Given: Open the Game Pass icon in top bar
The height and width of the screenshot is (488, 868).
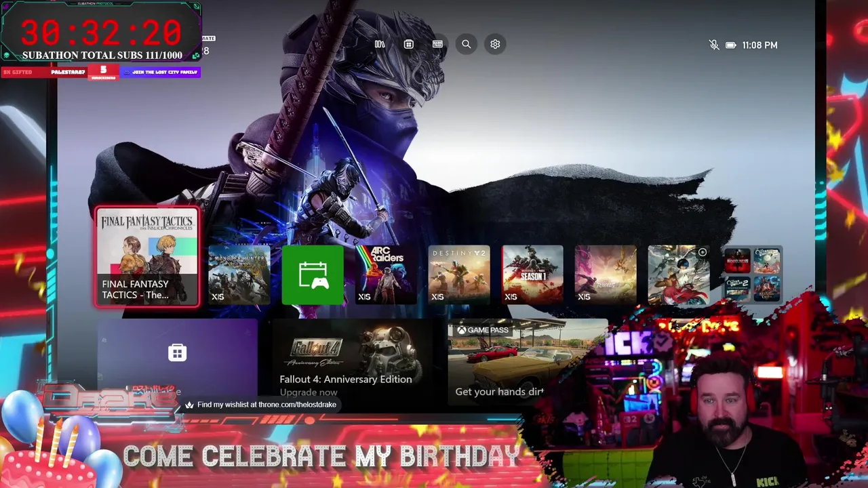Looking at the screenshot, I should click(437, 44).
